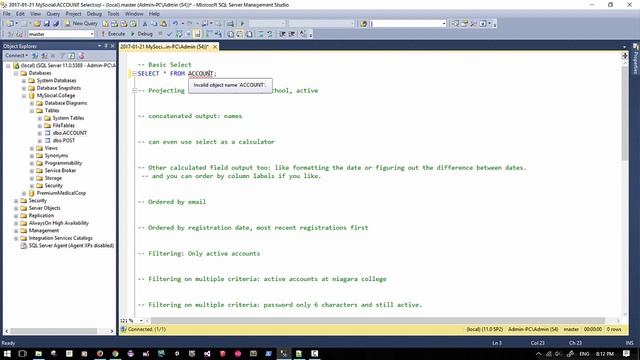Image resolution: width=640 pixels, height=360 pixels.
Task: Open the Debug menu
Action: [94, 14]
